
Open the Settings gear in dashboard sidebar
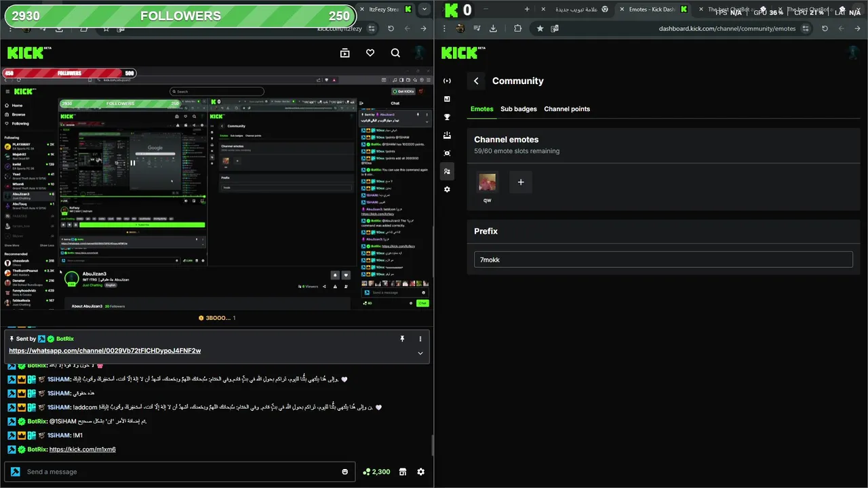click(x=447, y=190)
